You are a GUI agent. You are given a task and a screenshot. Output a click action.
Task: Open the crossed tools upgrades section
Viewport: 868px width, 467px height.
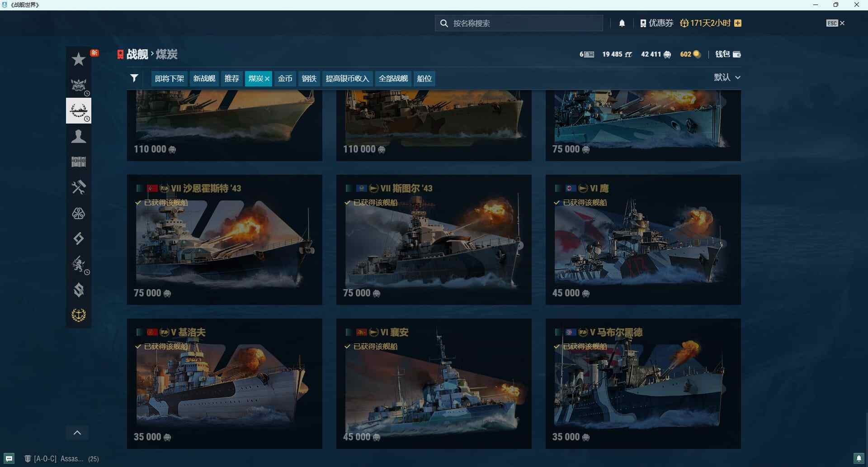pos(79,187)
